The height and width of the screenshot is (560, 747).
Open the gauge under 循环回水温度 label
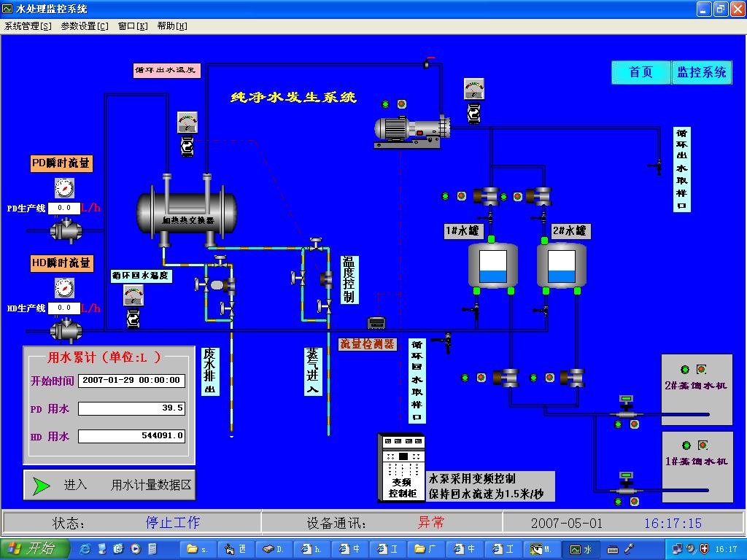[x=133, y=295]
